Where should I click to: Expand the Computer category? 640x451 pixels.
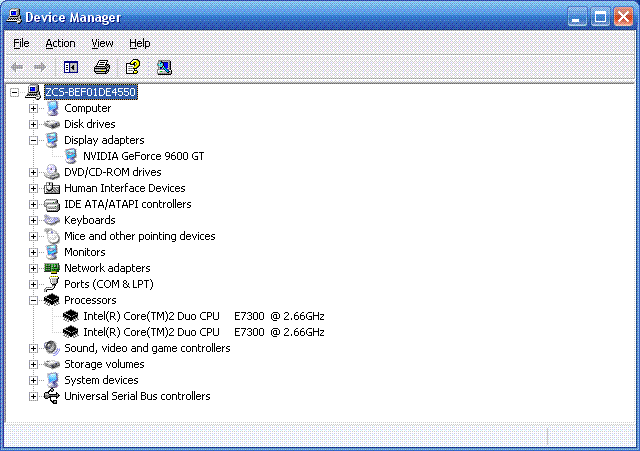pyautogui.click(x=33, y=108)
